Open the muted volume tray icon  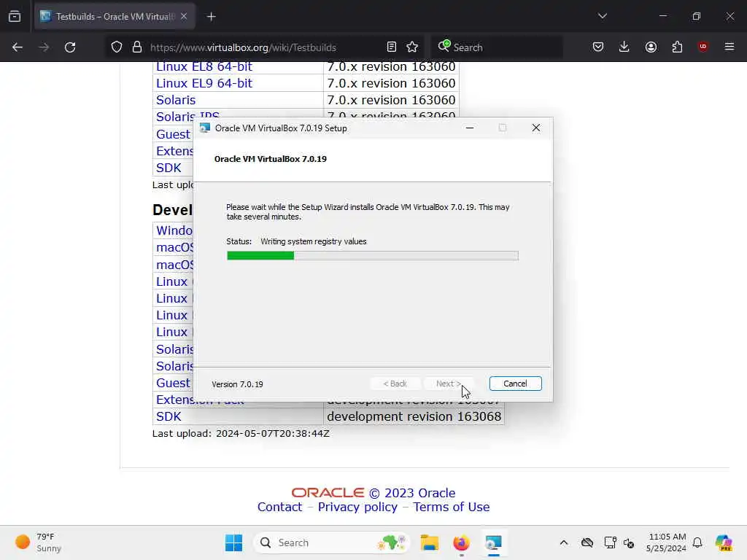tap(629, 542)
